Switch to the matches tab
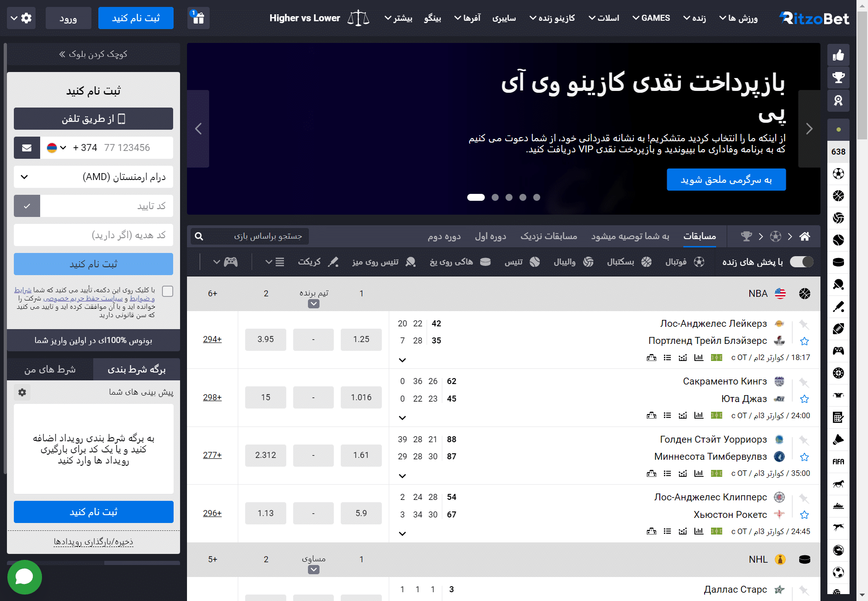868x601 pixels. point(699,236)
